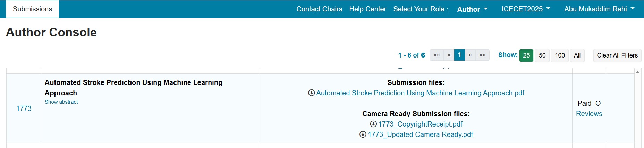Expand the ICECET2025 conference dropdown
This screenshot has height=148, width=644.
pyautogui.click(x=526, y=9)
